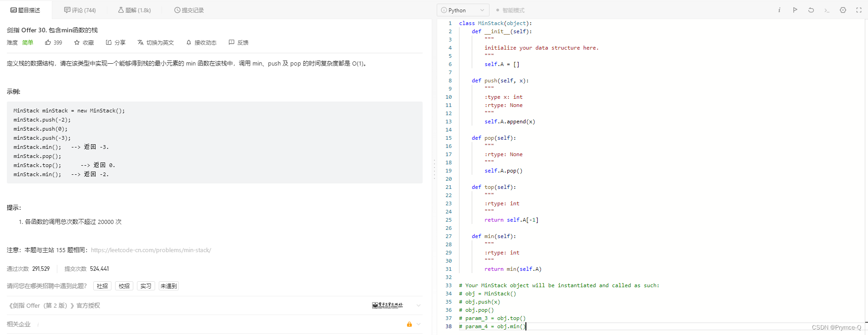Click the vertical panel divider handle dots
Screen dimensions: 868x335
(x=434, y=169)
